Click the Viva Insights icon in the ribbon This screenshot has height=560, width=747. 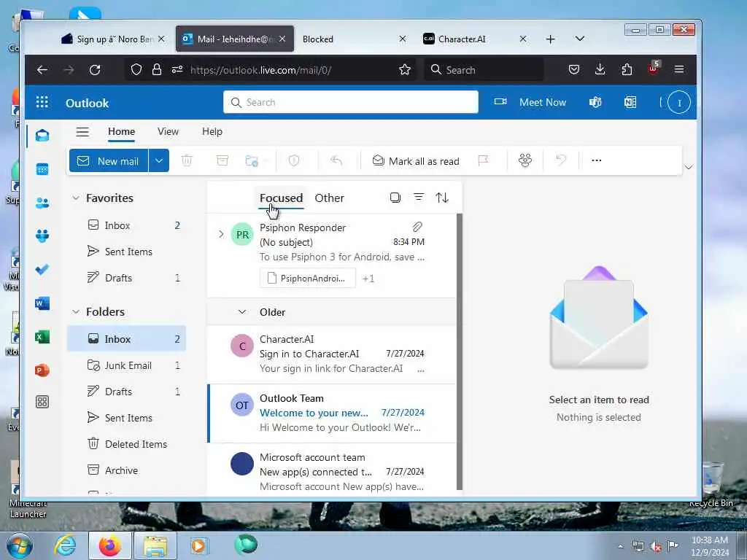point(525,160)
